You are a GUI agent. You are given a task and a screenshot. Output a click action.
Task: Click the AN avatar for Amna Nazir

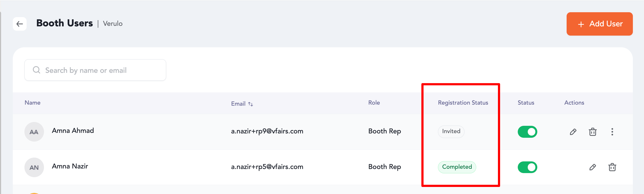(x=34, y=167)
